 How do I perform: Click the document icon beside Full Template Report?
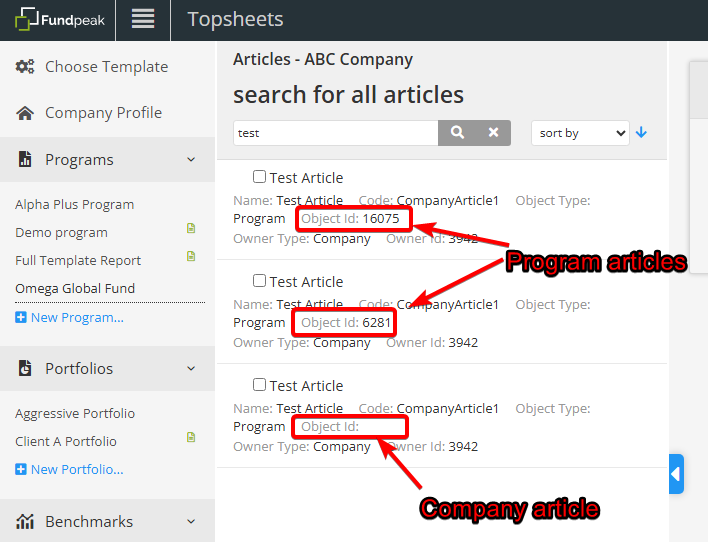tap(191, 257)
